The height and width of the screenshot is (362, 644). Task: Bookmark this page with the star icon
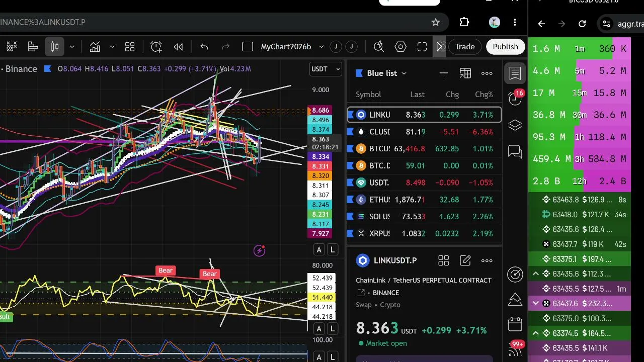pyautogui.click(x=436, y=22)
